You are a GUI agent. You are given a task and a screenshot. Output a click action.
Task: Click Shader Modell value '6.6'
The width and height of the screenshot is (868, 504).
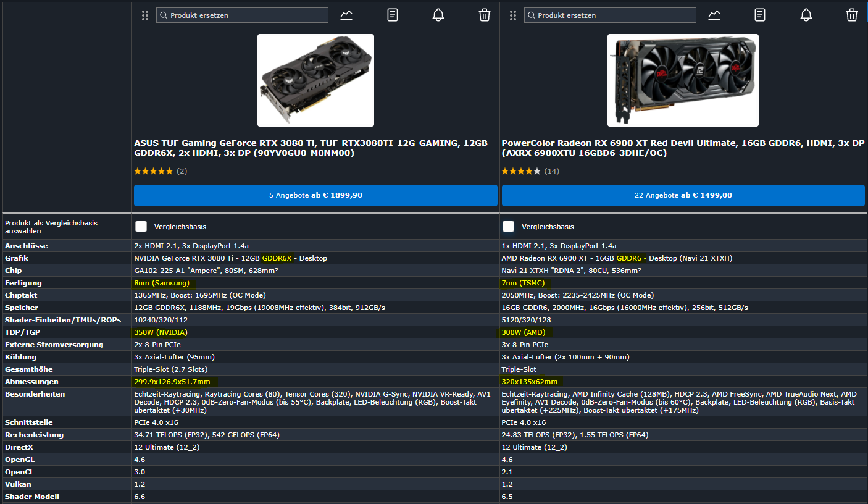point(140,497)
